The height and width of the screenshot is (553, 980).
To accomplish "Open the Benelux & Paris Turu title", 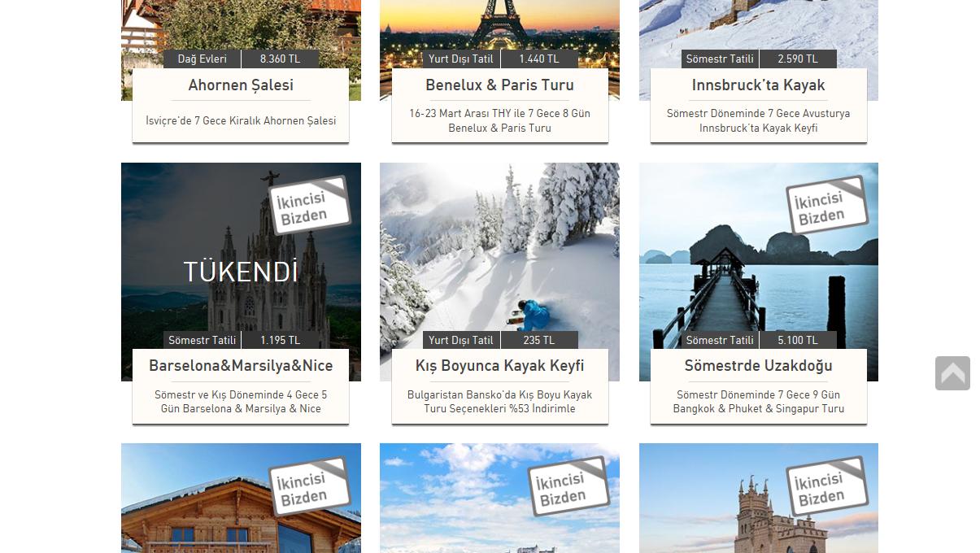I will pos(499,85).
